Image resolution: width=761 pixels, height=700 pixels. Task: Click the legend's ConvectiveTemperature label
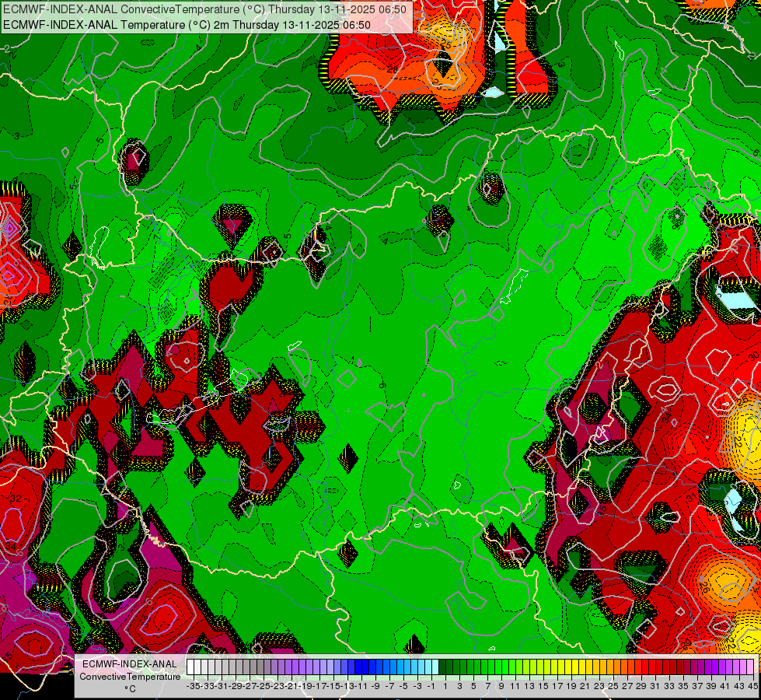coord(130,676)
